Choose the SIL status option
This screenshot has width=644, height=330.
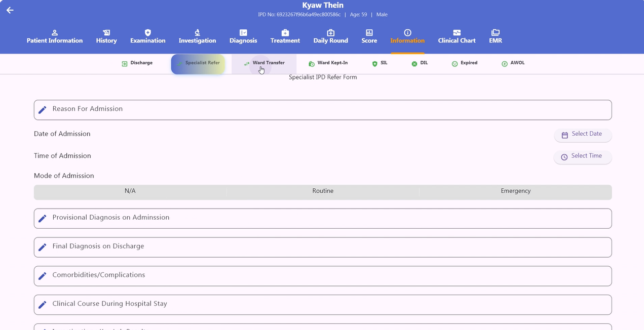point(380,63)
